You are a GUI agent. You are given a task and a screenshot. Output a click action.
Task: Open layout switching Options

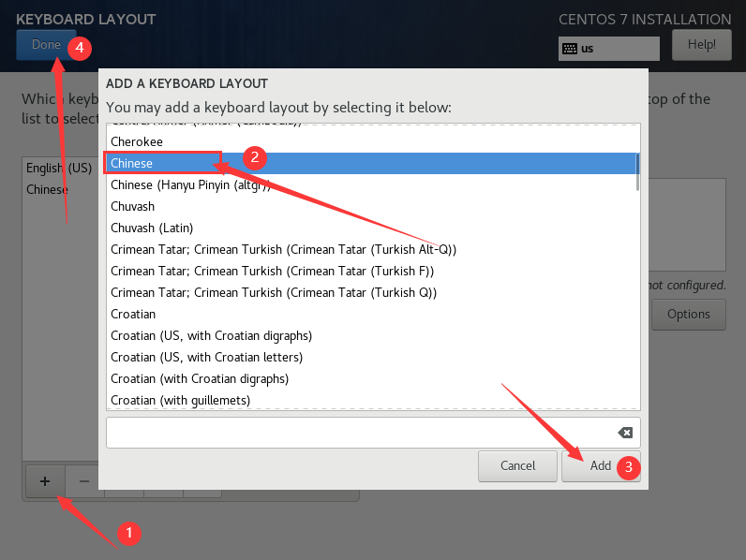(x=688, y=314)
